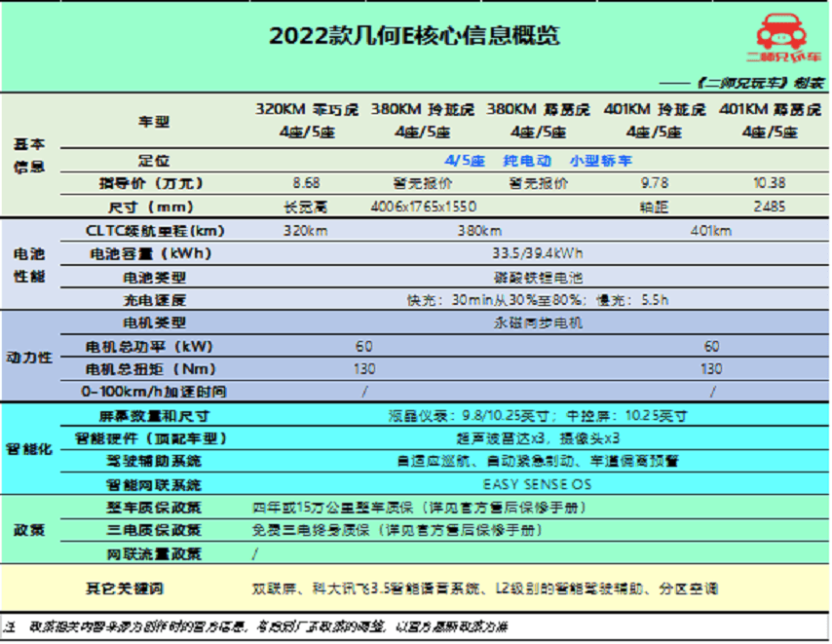Select the 车型 row header

(154, 122)
